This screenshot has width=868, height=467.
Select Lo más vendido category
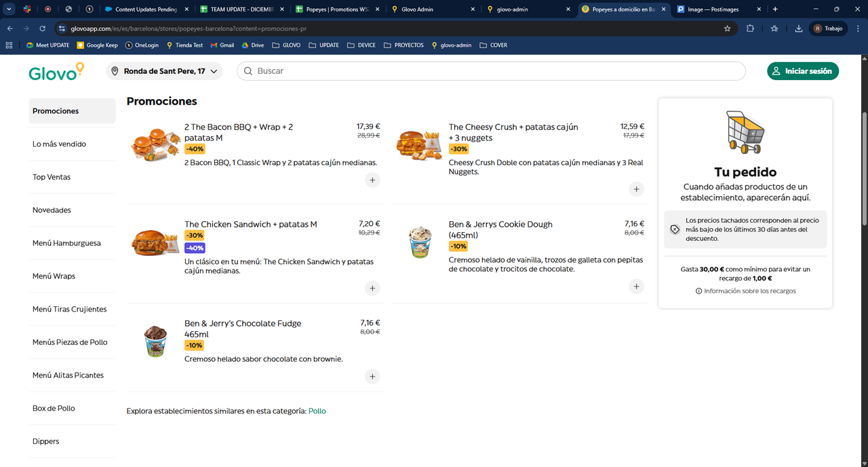pyautogui.click(x=72, y=144)
